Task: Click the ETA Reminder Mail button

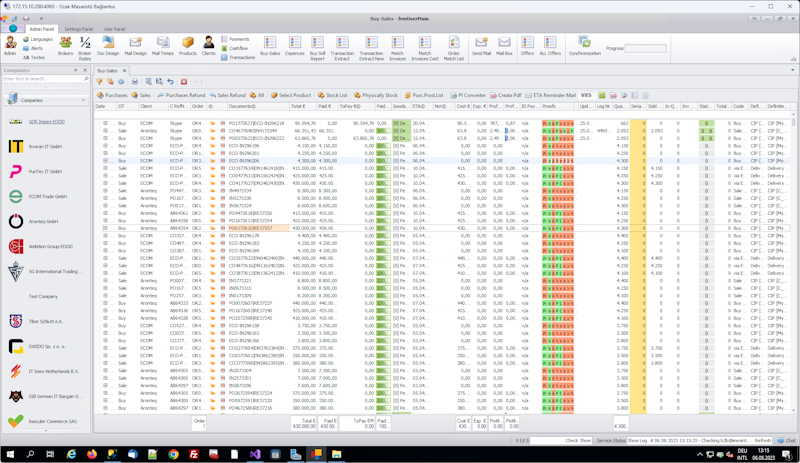Action: (551, 95)
